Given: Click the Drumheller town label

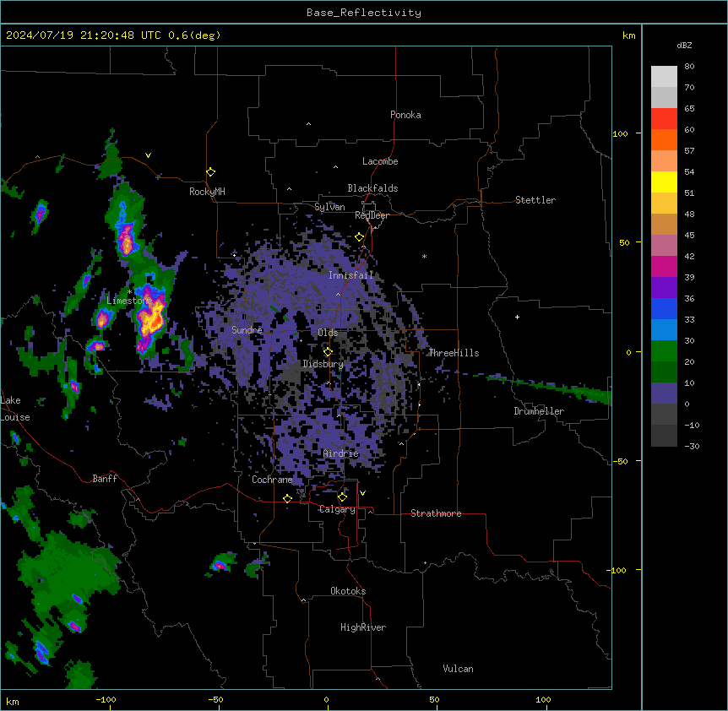Looking at the screenshot, I should [539, 411].
